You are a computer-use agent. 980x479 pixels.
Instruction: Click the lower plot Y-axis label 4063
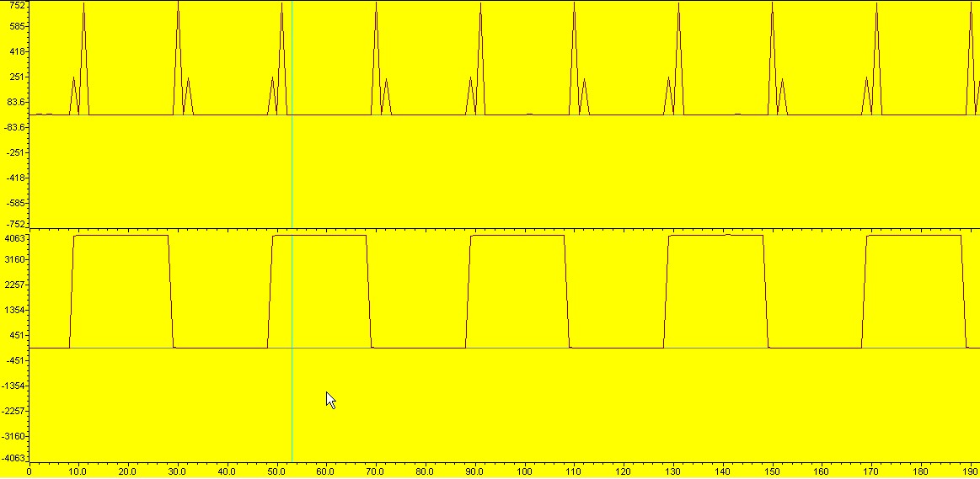click(x=15, y=238)
